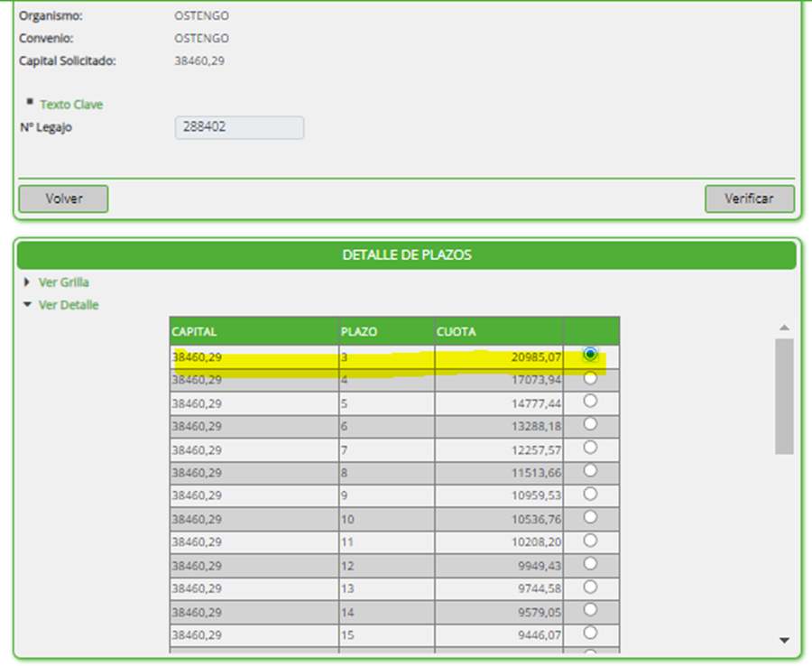
Task: Select radio for cuota 9949,43
Action: (590, 563)
